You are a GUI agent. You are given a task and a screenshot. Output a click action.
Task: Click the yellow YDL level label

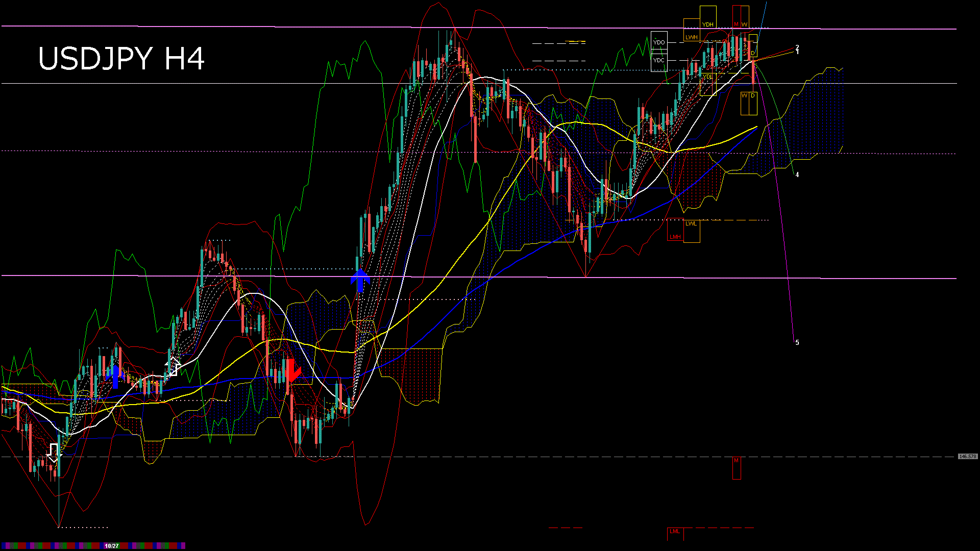point(707,77)
